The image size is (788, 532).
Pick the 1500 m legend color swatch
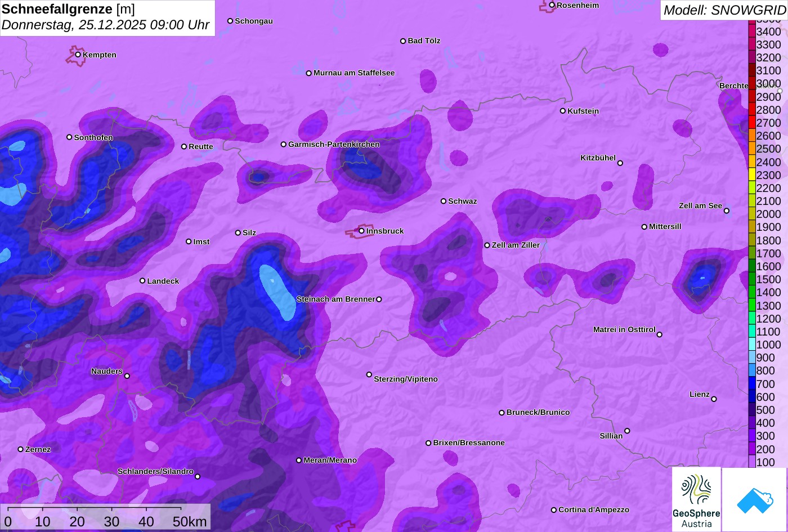(x=751, y=279)
